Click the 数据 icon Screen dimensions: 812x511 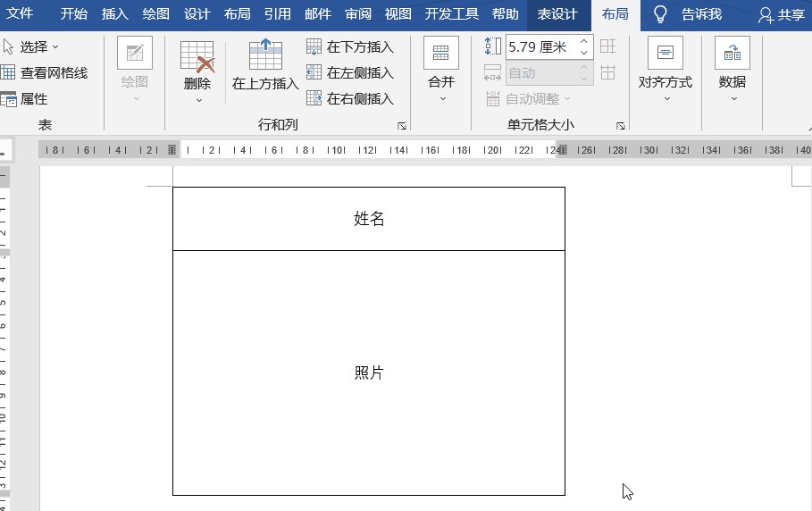pos(732,53)
